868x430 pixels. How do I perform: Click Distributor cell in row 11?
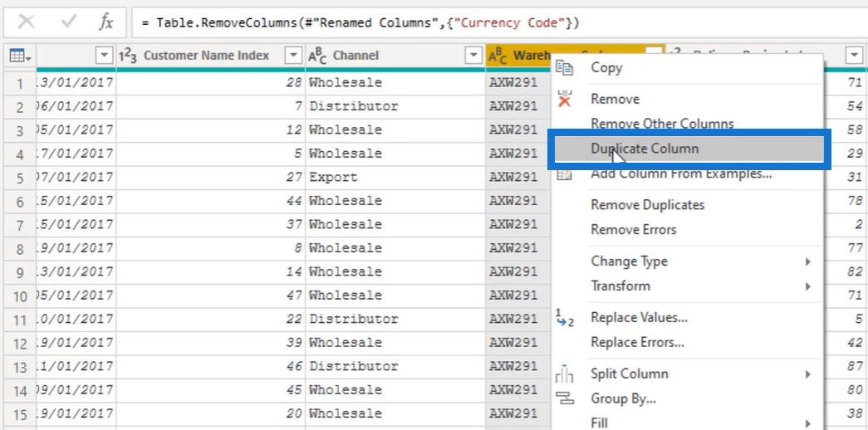395,320
